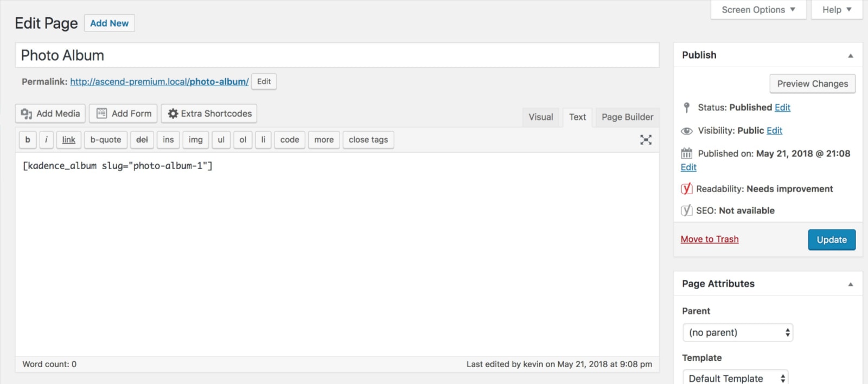Click the calendar icon by Published on
Screen dimensions: 868x384
pos(687,153)
